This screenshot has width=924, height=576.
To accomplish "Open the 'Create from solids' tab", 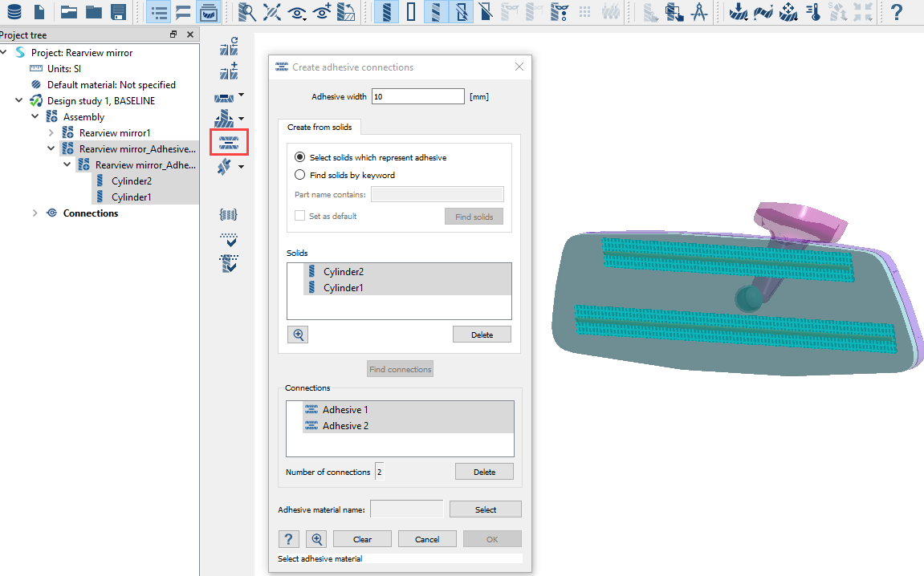I will click(x=320, y=127).
